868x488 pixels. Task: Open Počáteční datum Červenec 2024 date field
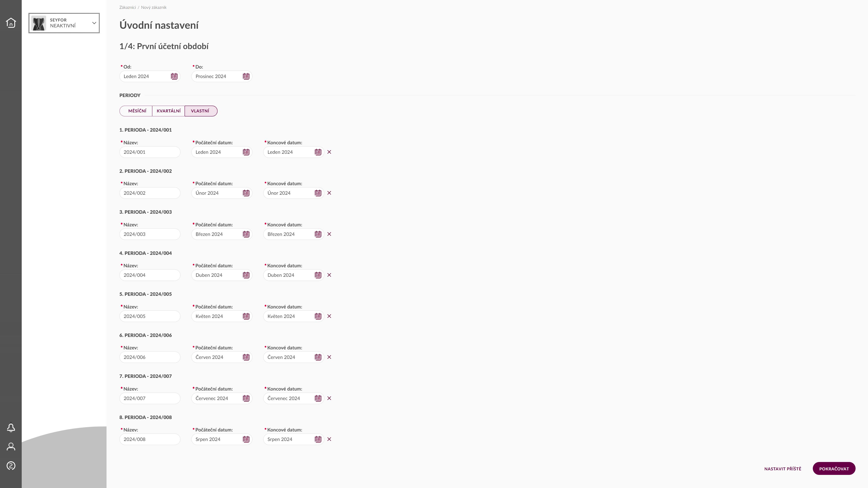click(x=222, y=398)
